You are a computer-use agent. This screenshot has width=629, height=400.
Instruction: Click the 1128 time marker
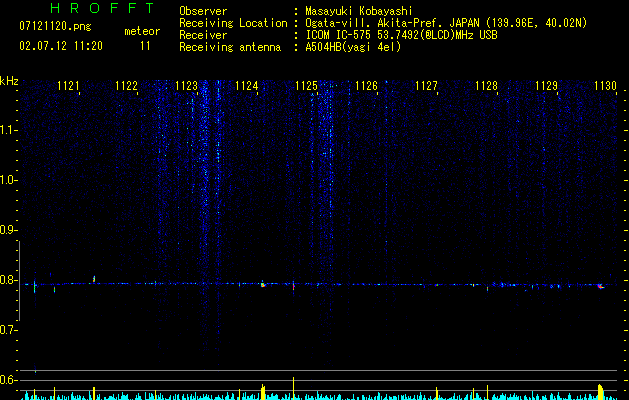coord(486,86)
